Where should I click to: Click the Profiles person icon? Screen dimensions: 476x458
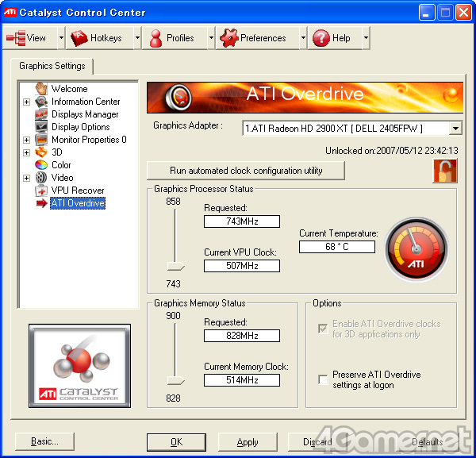coord(156,38)
